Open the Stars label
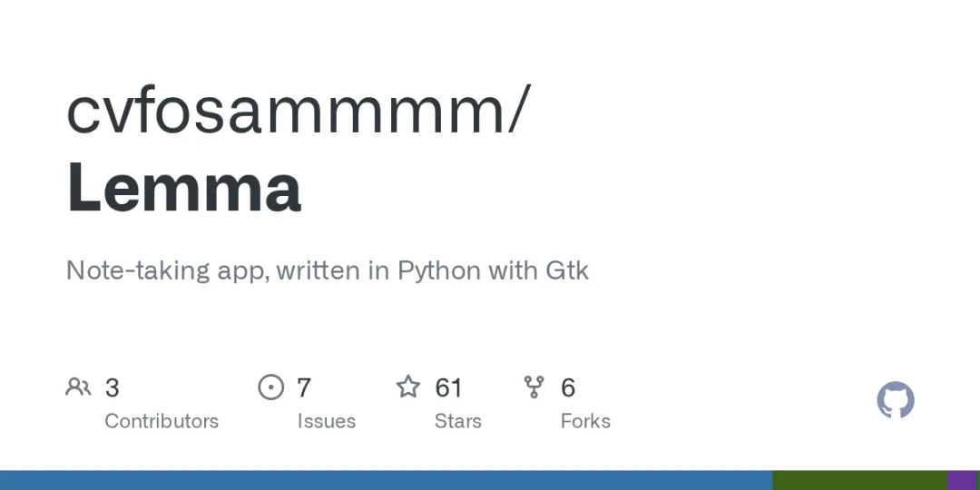 (458, 421)
